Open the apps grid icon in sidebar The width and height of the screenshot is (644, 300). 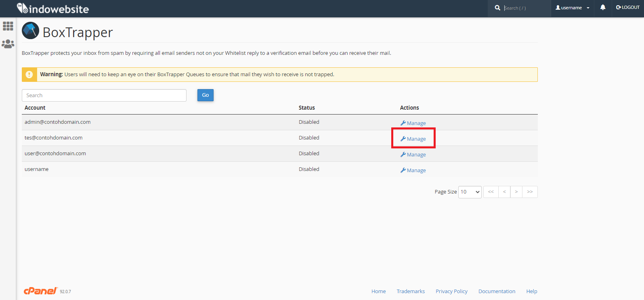pos(8,26)
